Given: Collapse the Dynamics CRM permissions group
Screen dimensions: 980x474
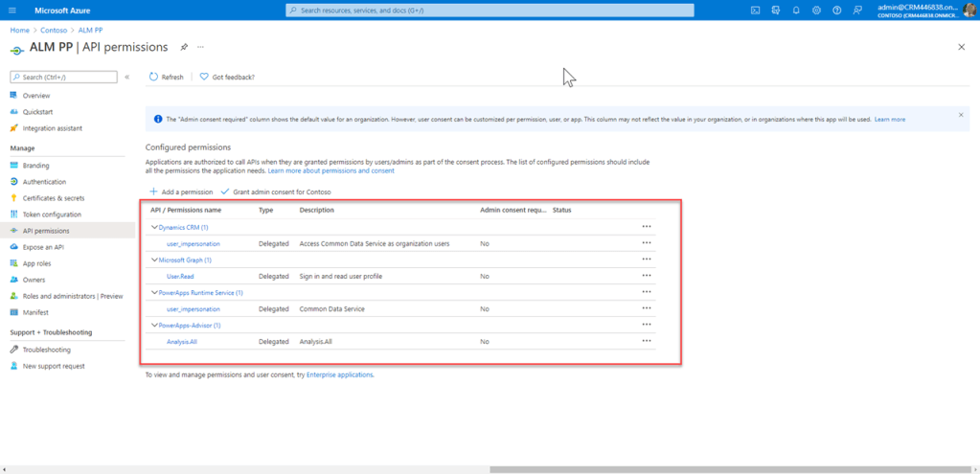Looking at the screenshot, I should pos(154,228).
